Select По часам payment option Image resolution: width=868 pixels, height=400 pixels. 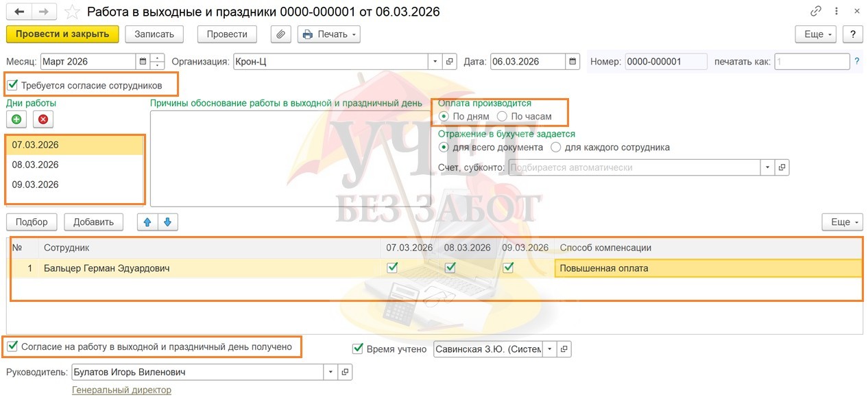point(502,117)
